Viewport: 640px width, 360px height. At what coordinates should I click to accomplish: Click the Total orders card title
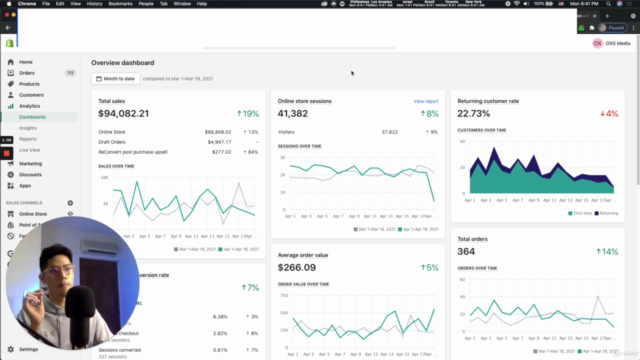pos(472,239)
